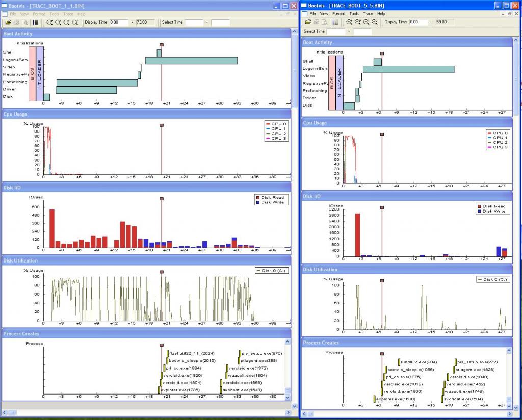Click red Disk Read legend swatch in TRACE_BOOT_1_1

tap(257, 197)
